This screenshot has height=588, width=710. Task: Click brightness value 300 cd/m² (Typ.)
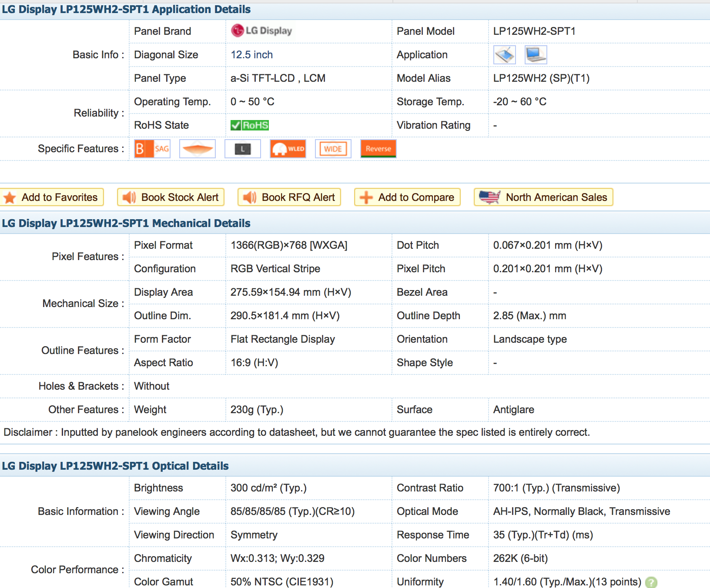(268, 488)
